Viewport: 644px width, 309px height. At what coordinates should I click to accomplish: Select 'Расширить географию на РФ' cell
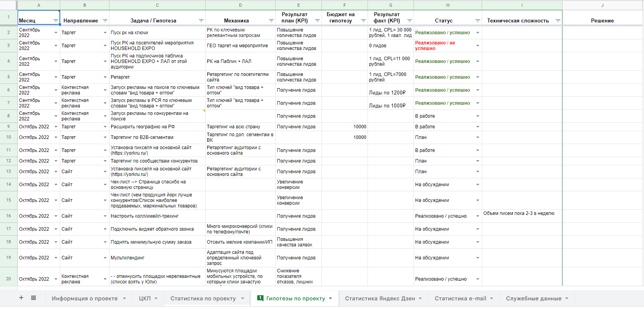[157, 127]
